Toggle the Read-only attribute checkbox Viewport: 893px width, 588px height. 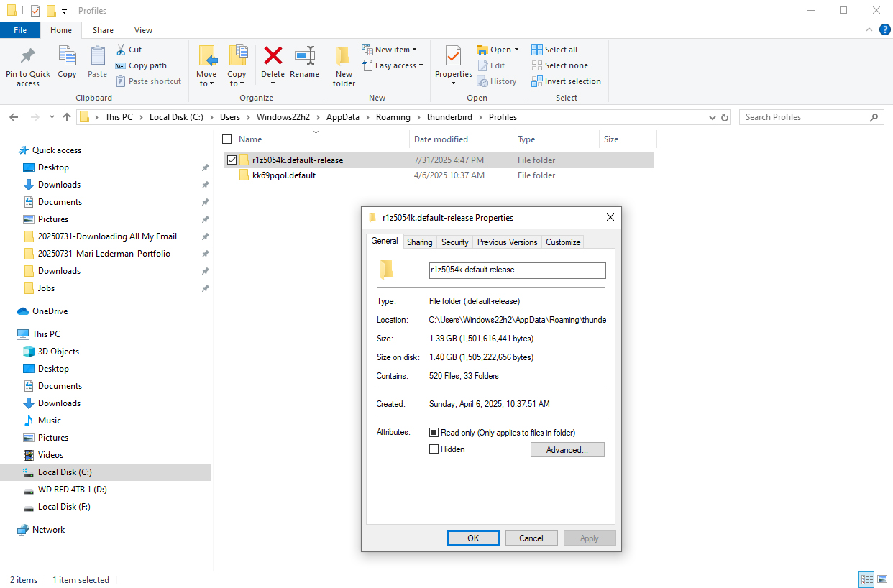click(x=434, y=433)
